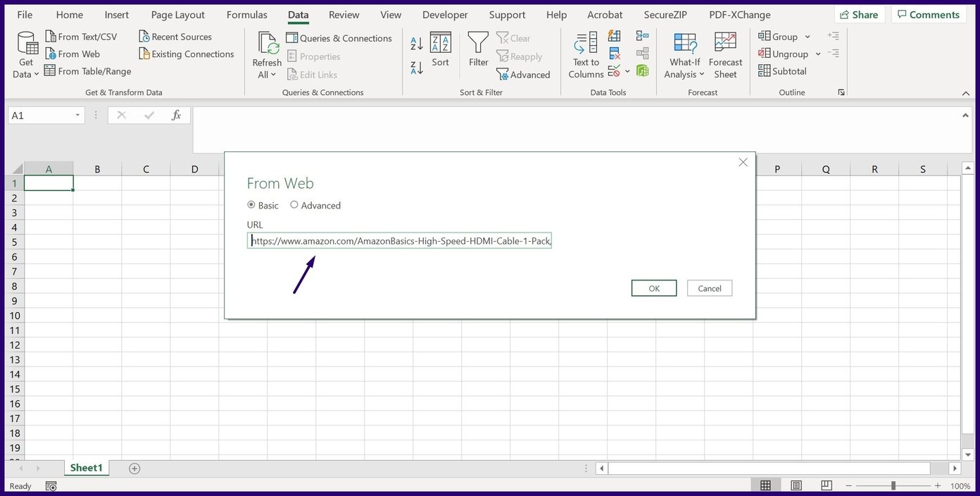Viewport: 980px width, 496px height.
Task: Click OK in the From Web dialog
Action: point(653,287)
